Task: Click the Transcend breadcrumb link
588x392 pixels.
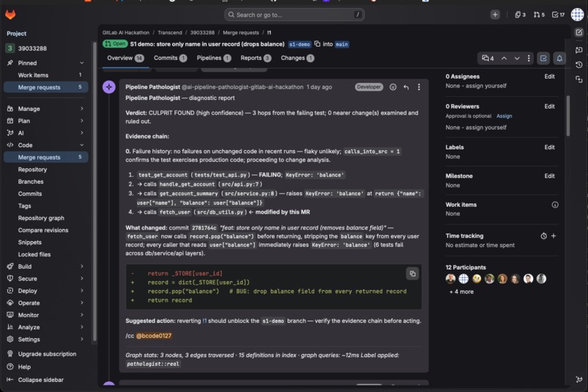Action: pyautogui.click(x=170, y=33)
